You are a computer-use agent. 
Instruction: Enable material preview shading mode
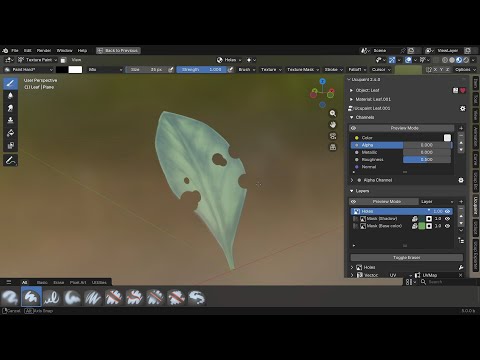click(x=459, y=60)
